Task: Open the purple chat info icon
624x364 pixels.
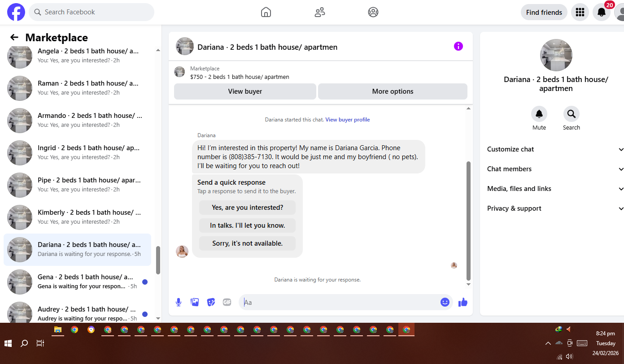Action: 458,46
